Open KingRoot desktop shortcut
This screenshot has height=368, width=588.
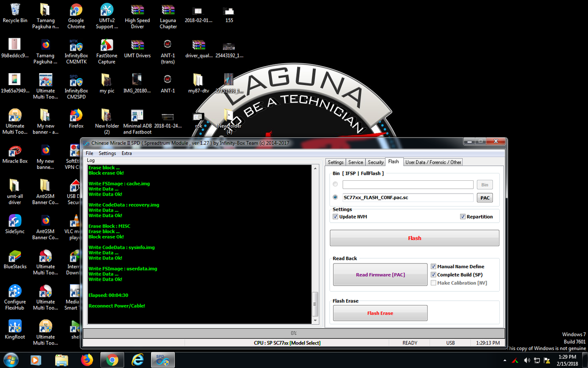tap(15, 330)
